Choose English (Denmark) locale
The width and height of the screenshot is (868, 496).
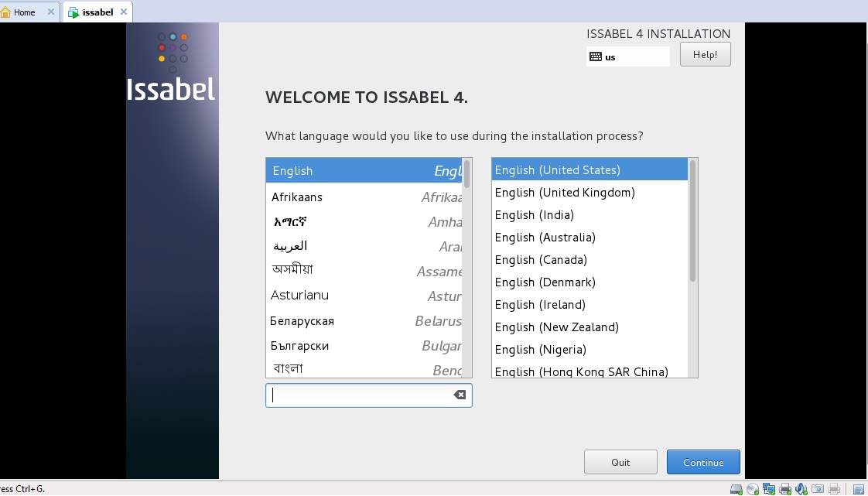(589, 282)
